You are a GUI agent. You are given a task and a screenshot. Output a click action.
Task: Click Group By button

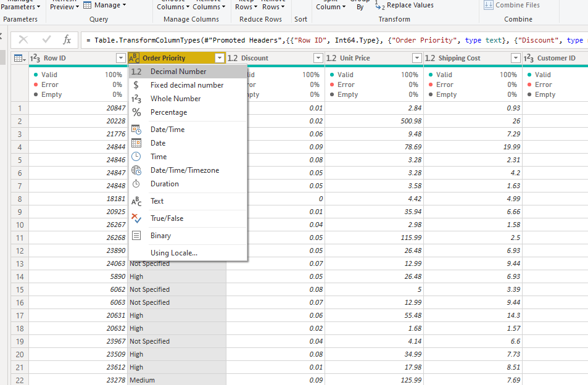[x=360, y=5]
